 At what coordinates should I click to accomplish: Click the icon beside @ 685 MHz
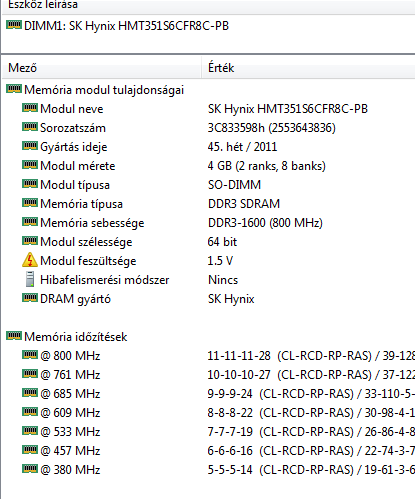pyautogui.click(x=30, y=393)
